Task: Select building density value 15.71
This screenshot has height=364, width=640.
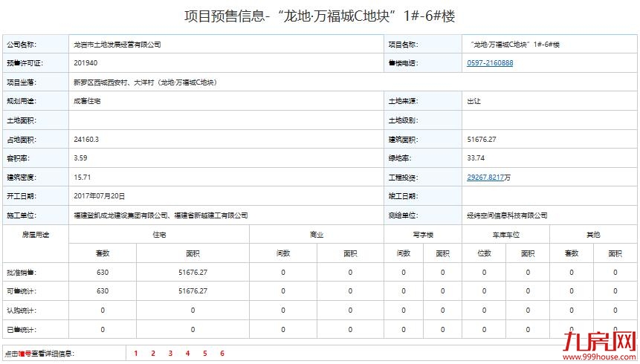Action: [x=82, y=178]
